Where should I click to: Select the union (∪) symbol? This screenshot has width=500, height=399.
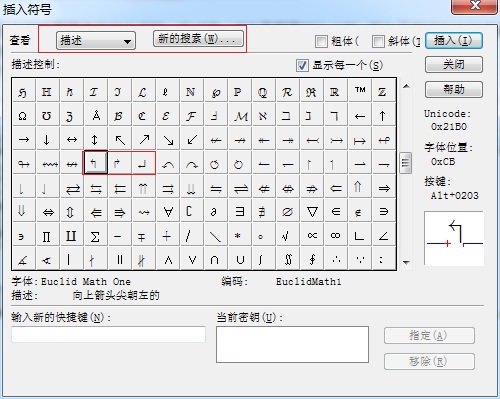tap(240, 259)
